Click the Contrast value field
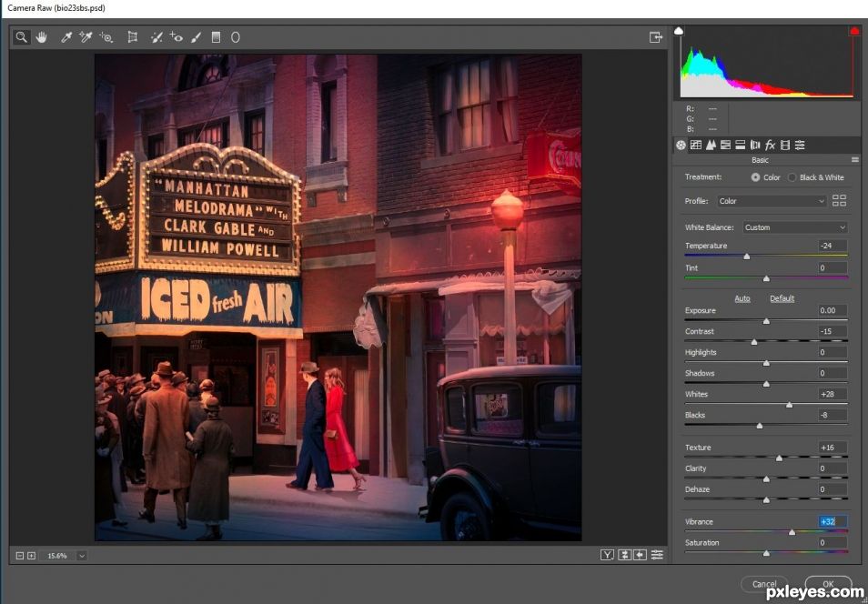 (x=833, y=332)
